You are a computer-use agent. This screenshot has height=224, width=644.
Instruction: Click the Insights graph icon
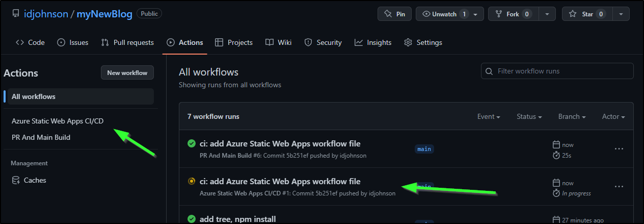(x=359, y=42)
